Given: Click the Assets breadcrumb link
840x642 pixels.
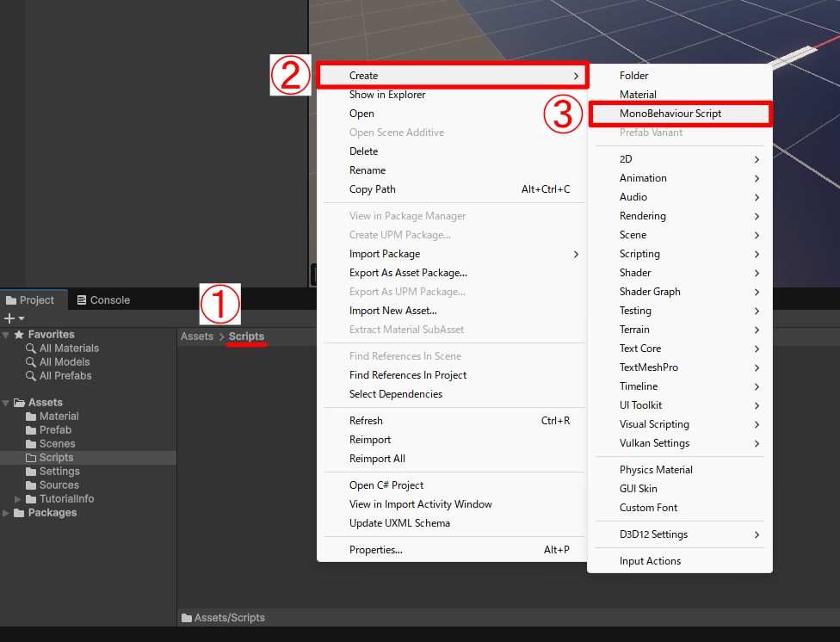Looking at the screenshot, I should click(196, 336).
